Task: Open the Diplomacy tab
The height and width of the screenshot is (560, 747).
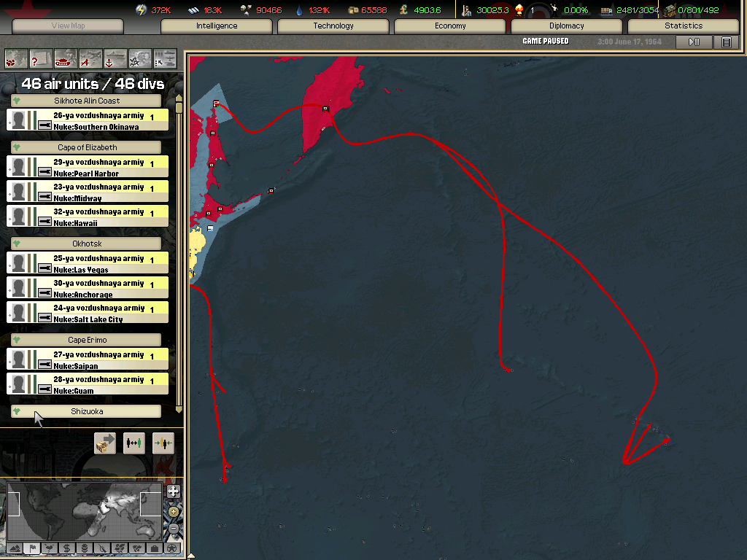Action: [x=567, y=26]
